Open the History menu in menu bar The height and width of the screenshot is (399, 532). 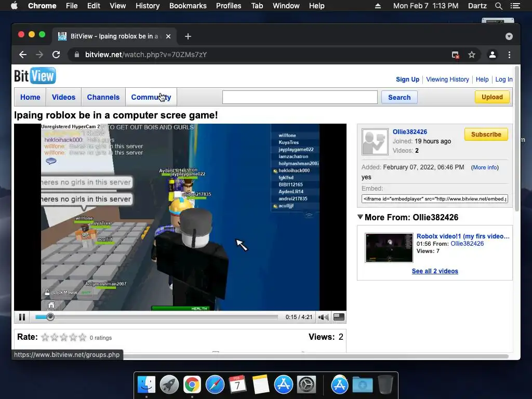click(x=148, y=6)
